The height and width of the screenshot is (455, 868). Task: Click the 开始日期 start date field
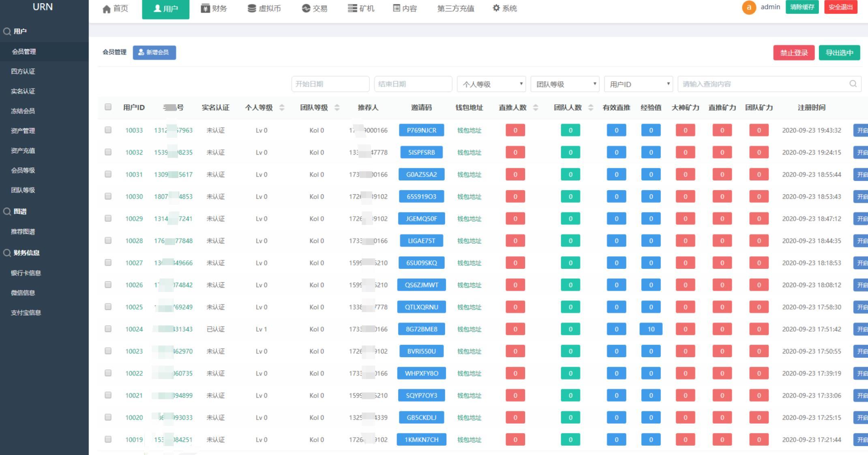pyautogui.click(x=330, y=84)
